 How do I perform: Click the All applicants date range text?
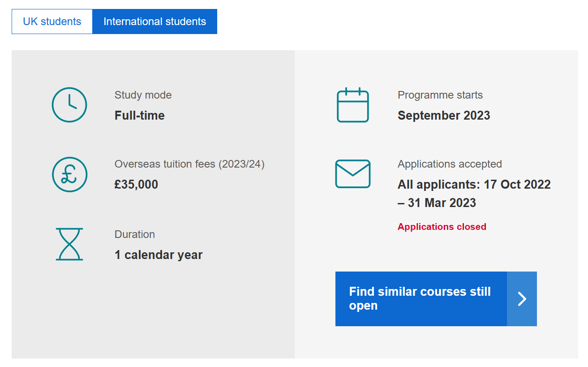[474, 194]
